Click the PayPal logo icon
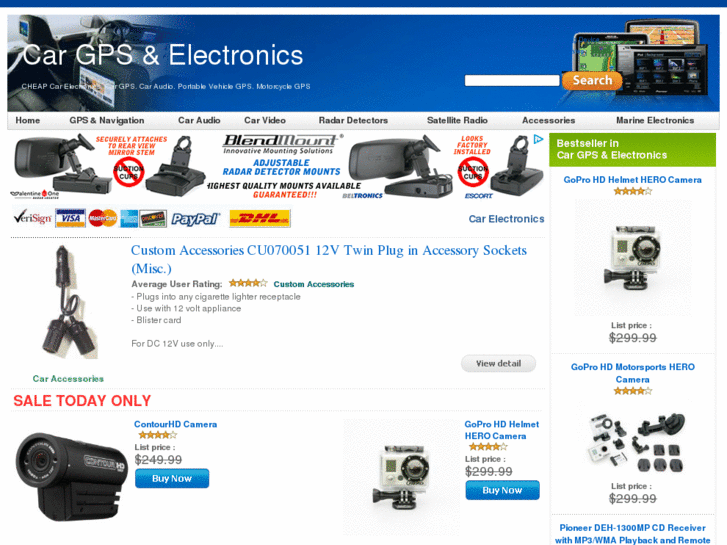The height and width of the screenshot is (545, 727). (196, 219)
